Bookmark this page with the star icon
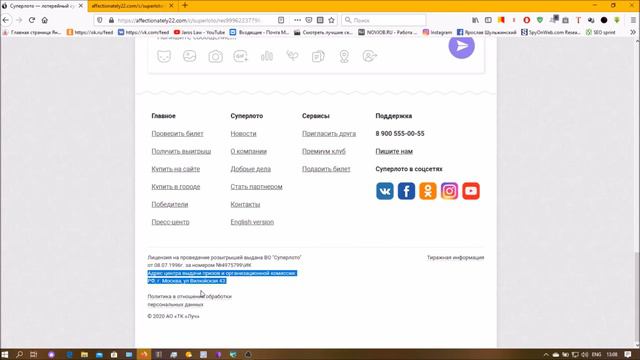The image size is (640, 360). [x=331, y=20]
